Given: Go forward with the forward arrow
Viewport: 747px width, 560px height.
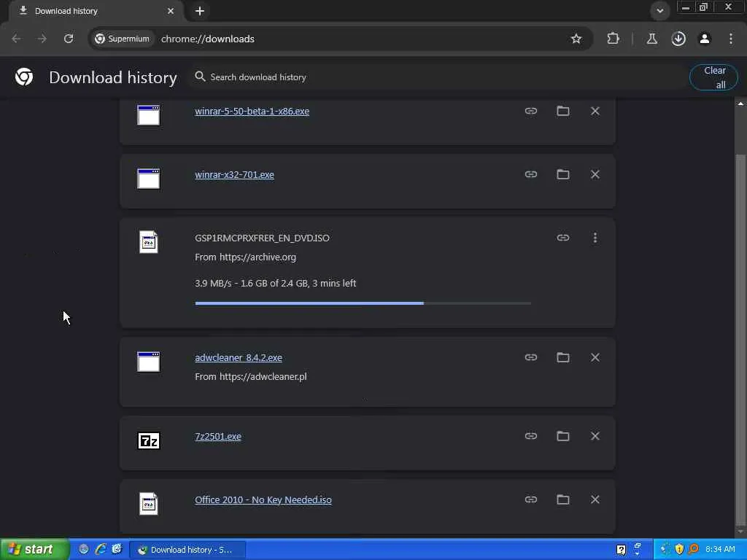Looking at the screenshot, I should tap(42, 39).
